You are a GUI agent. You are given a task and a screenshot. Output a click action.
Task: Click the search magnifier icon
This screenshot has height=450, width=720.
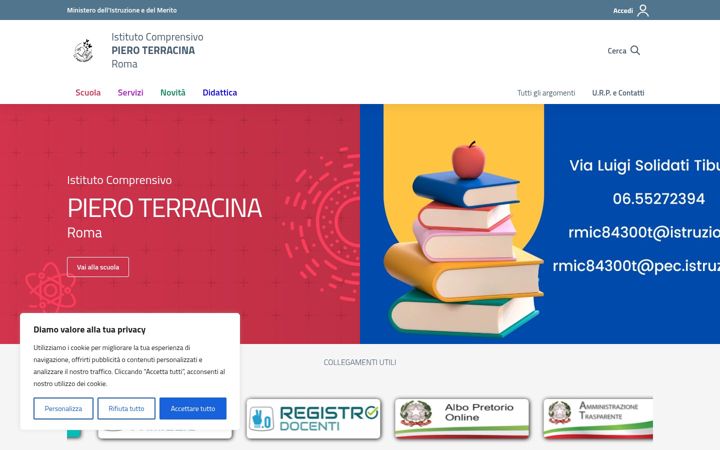tap(635, 50)
